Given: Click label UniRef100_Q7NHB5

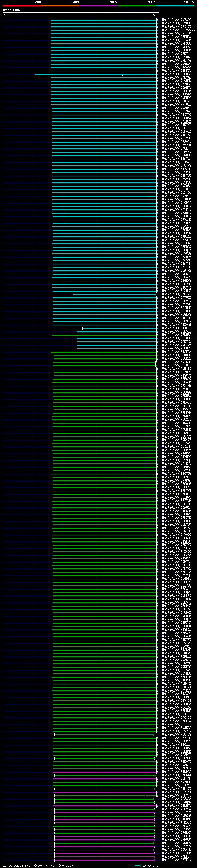Looking at the screenshot, I should (x=177, y=335).
